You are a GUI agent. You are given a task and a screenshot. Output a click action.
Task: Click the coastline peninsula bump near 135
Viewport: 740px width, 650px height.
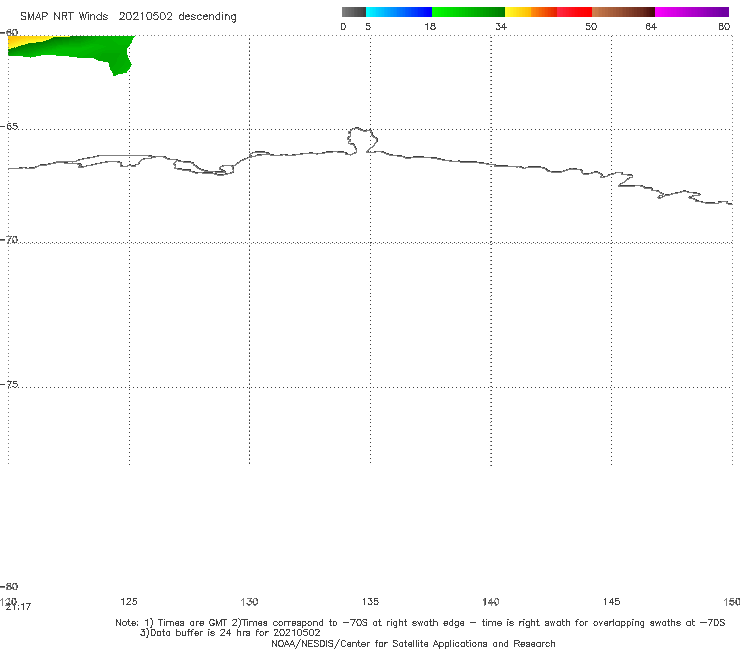362,140
